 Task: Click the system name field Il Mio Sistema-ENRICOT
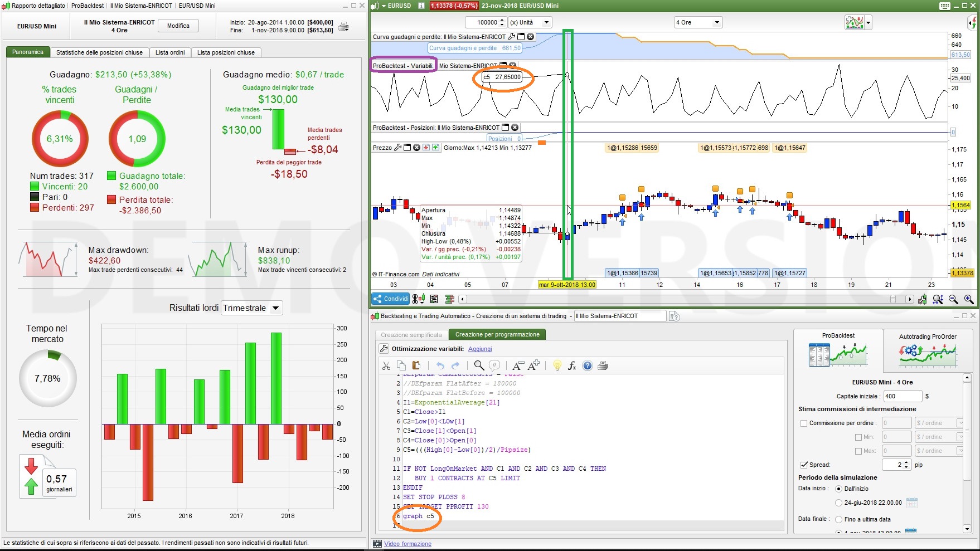[620, 316]
